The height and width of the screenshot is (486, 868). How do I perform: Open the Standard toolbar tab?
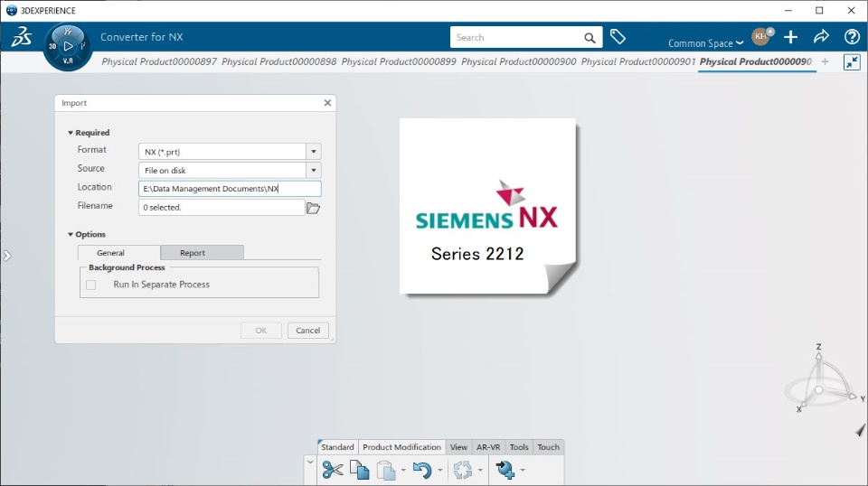(337, 447)
